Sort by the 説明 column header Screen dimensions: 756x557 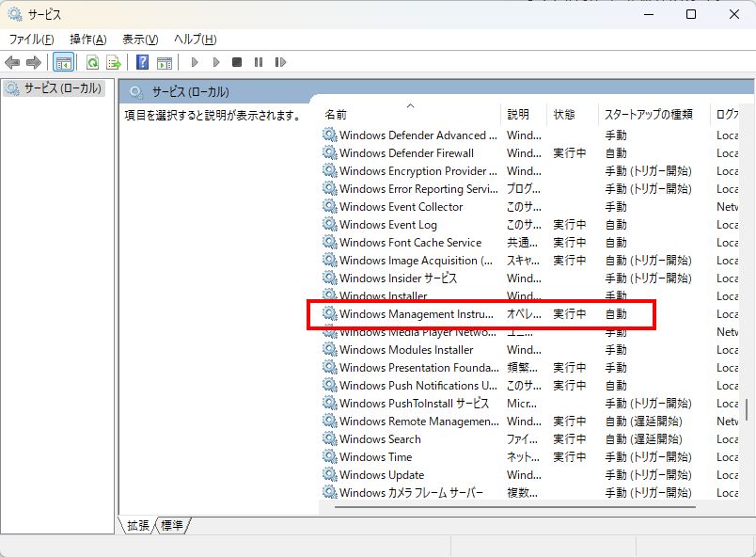(x=524, y=114)
